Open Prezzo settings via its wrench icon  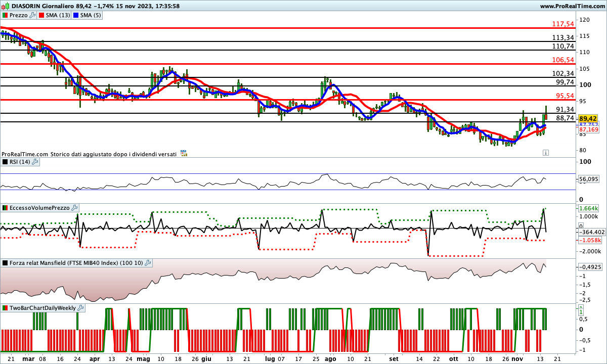[x=33, y=15]
